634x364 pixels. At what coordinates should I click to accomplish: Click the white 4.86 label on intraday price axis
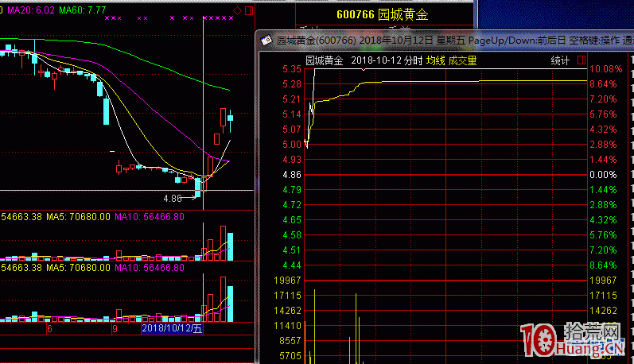coord(291,175)
